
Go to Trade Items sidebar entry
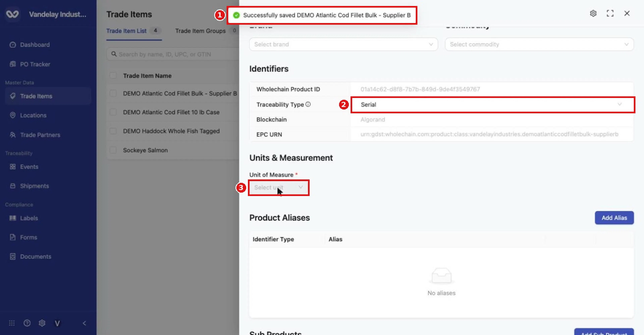(x=48, y=96)
